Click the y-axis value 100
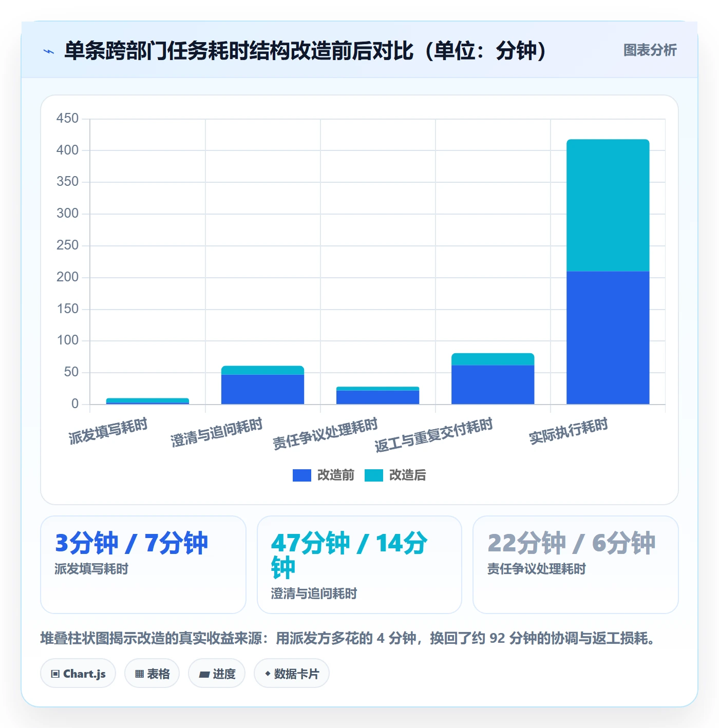This screenshot has height=728, width=719. [x=67, y=340]
